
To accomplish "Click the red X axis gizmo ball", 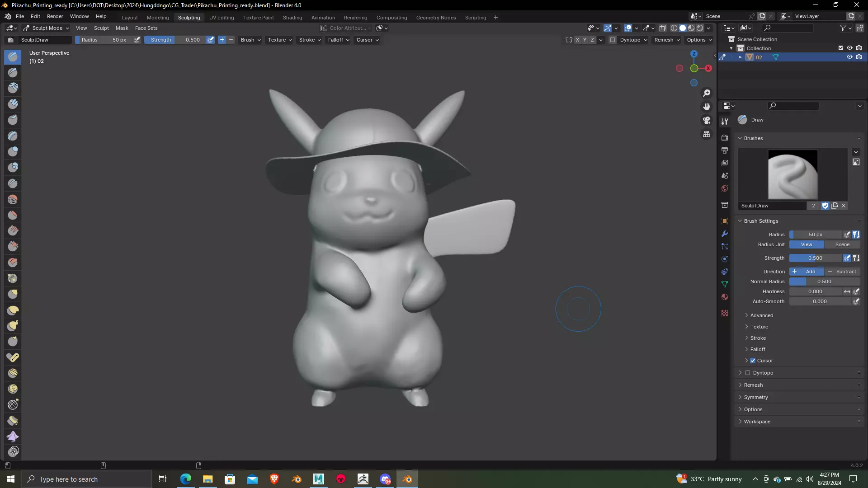I will (x=708, y=68).
